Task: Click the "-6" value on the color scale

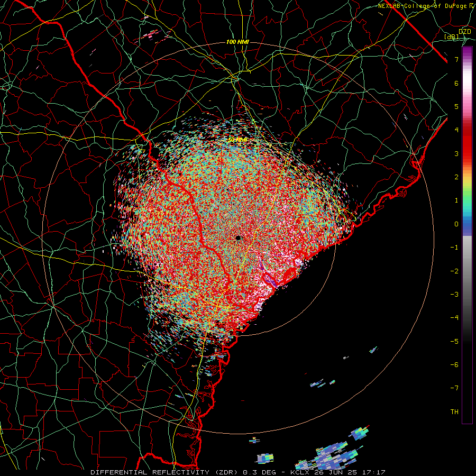Action: (x=454, y=364)
